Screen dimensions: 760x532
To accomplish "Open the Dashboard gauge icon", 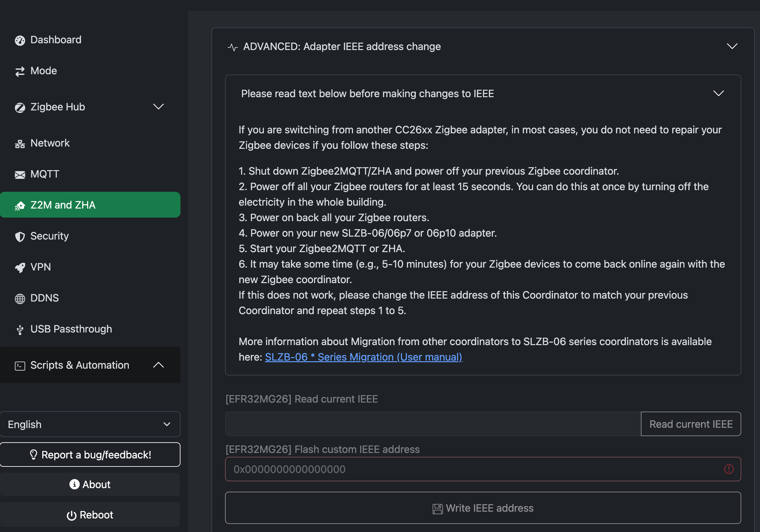I will (x=20, y=40).
